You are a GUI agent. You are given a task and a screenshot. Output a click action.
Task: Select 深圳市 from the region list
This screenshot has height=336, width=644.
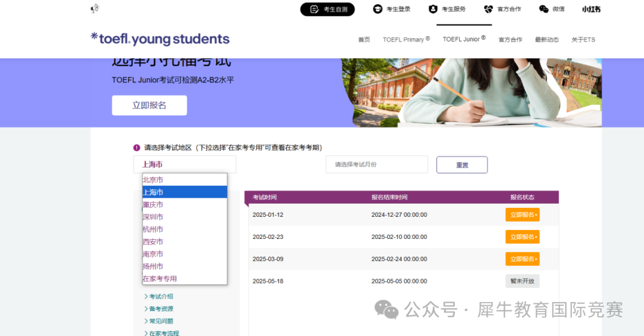[x=185, y=217]
